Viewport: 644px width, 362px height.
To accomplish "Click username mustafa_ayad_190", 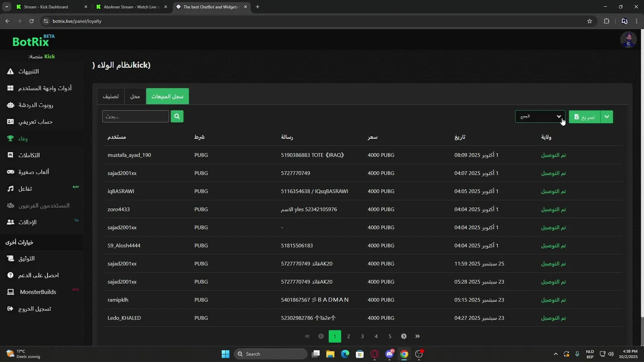I will (129, 155).
